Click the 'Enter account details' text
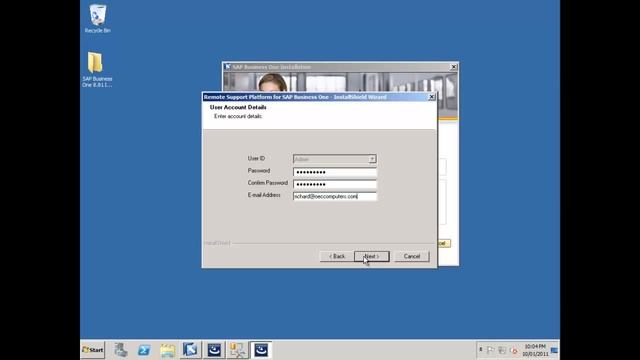Image resolution: width=640 pixels, height=360 pixels. click(238, 116)
